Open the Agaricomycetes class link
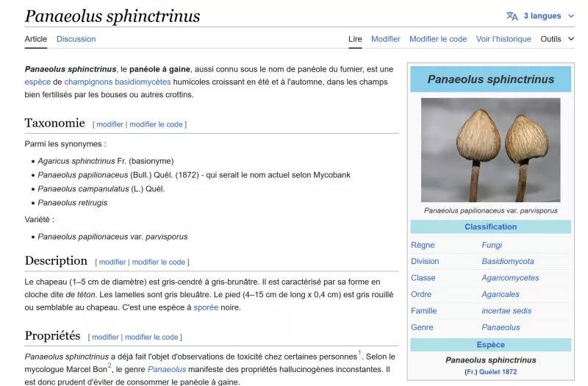Screen dimensions: 588x386 tap(510, 278)
